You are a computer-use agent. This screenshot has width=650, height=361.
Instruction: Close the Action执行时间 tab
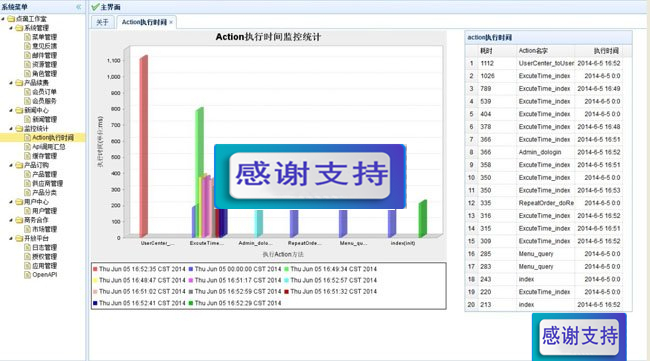pyautogui.click(x=171, y=22)
